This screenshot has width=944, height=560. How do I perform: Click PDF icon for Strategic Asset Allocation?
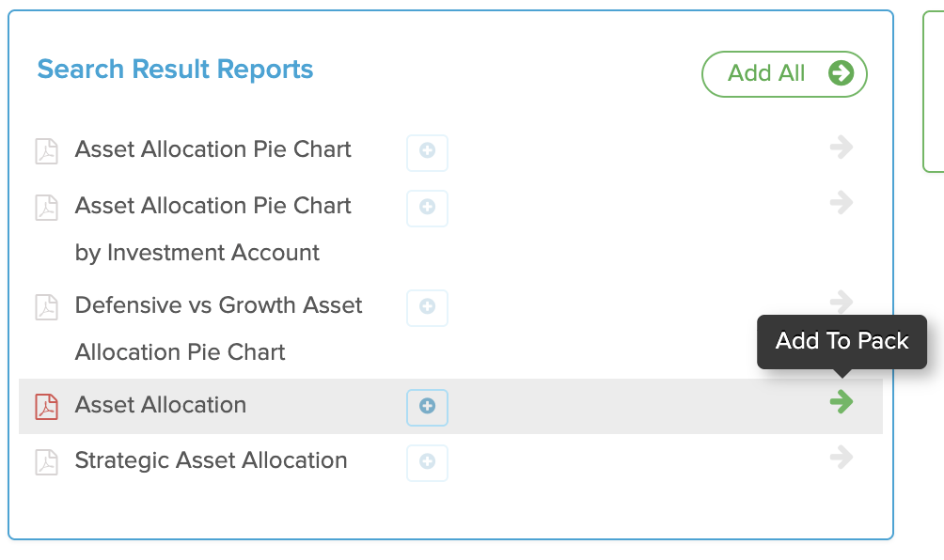[46, 462]
